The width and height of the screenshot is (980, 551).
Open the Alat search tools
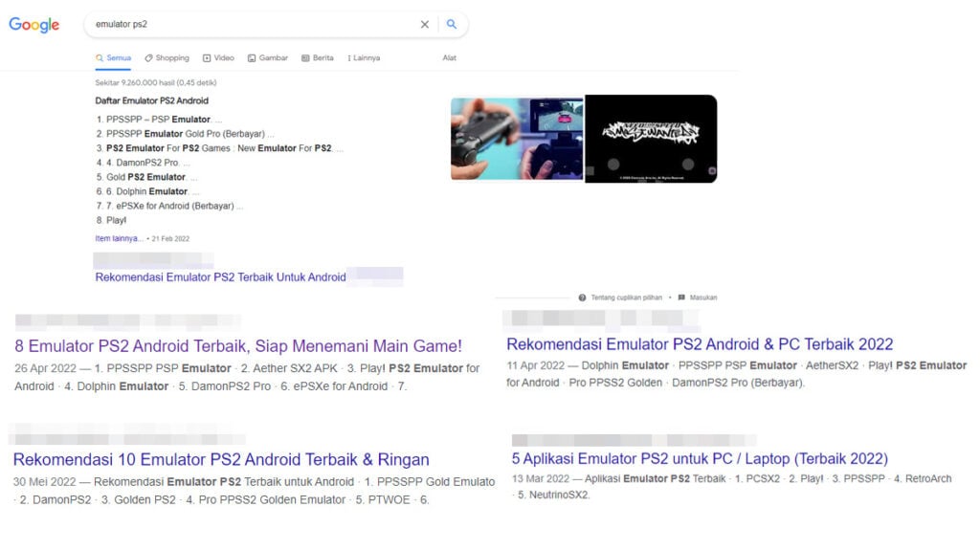450,57
